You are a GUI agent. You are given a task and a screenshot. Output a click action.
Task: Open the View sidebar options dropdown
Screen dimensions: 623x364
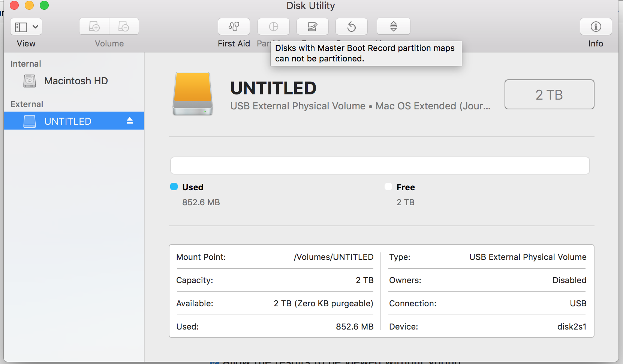click(26, 27)
